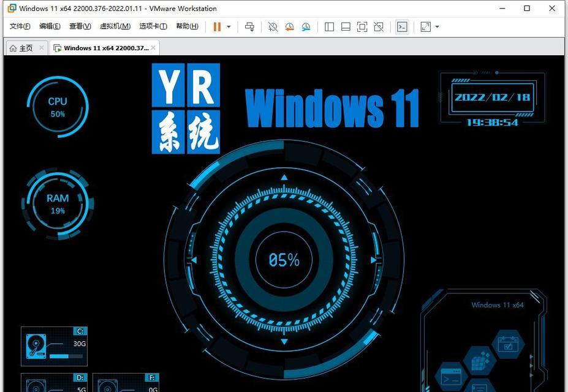Click the C: drive 30G disk widget

click(x=54, y=347)
